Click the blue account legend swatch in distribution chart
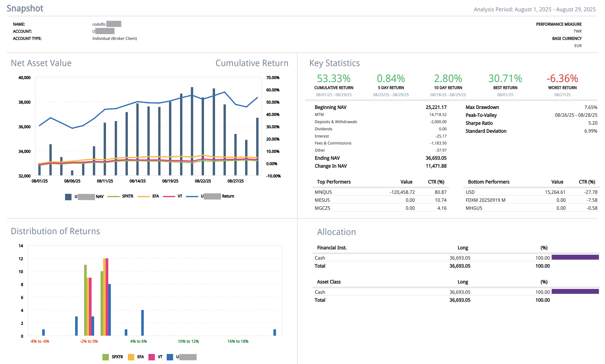This screenshot has width=605, height=364. coord(170,357)
